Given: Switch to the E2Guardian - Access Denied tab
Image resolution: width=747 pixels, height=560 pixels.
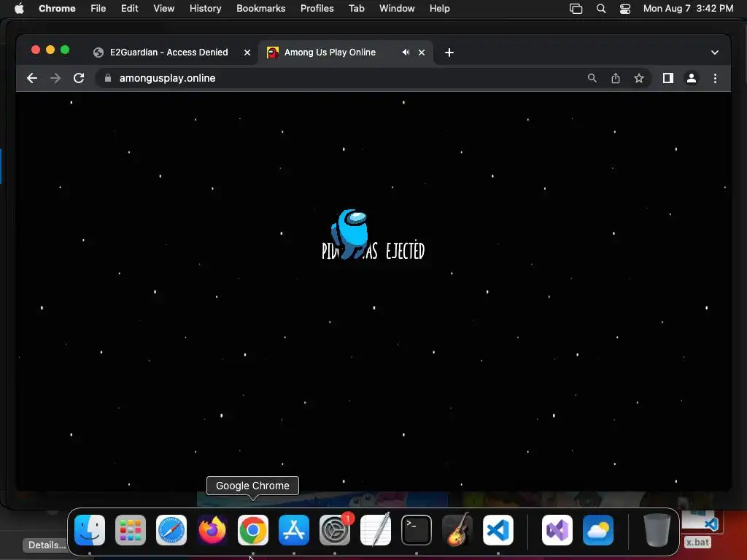Looking at the screenshot, I should tap(169, 52).
